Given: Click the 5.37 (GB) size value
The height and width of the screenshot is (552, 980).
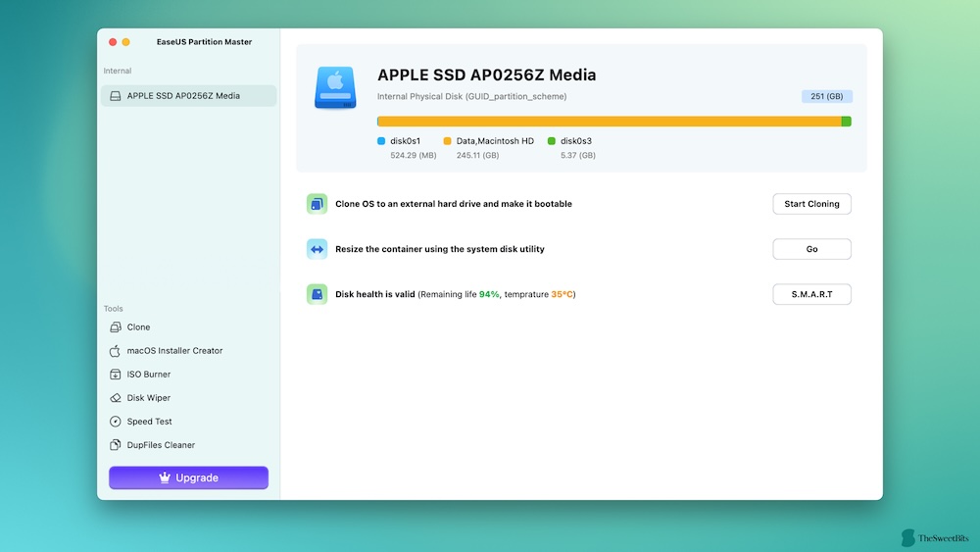Looking at the screenshot, I should (578, 155).
